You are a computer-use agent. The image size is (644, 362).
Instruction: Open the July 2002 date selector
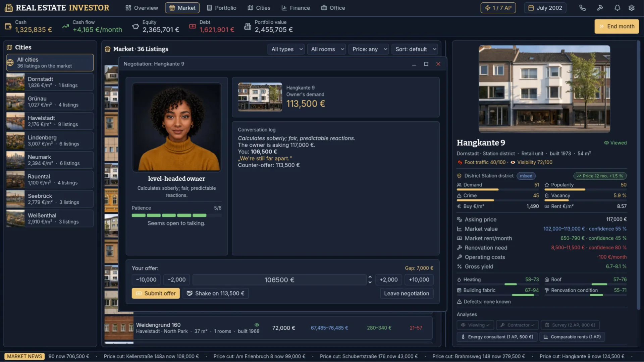[x=545, y=8]
